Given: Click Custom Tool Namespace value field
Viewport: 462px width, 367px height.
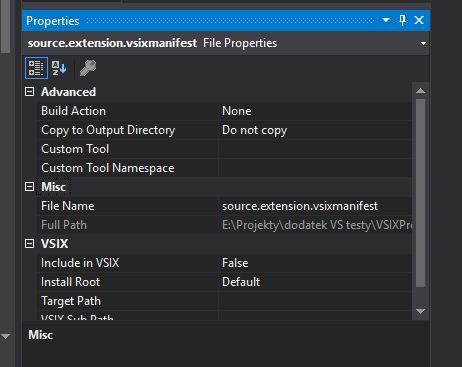Looking at the screenshot, I should (315, 168).
